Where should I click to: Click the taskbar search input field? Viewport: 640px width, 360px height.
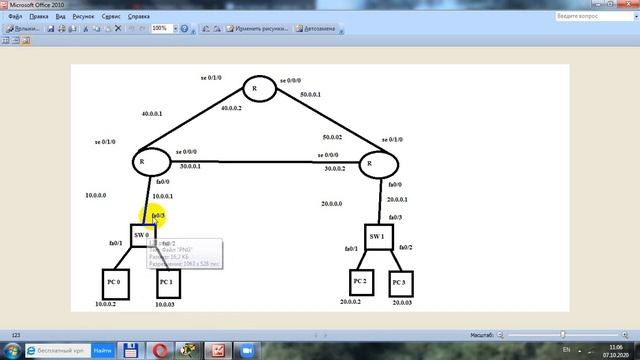point(58,351)
